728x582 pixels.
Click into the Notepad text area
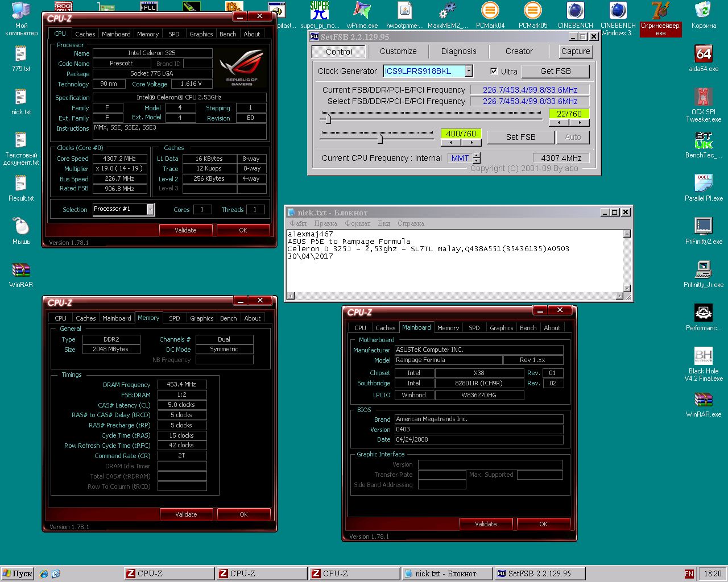[455, 260]
